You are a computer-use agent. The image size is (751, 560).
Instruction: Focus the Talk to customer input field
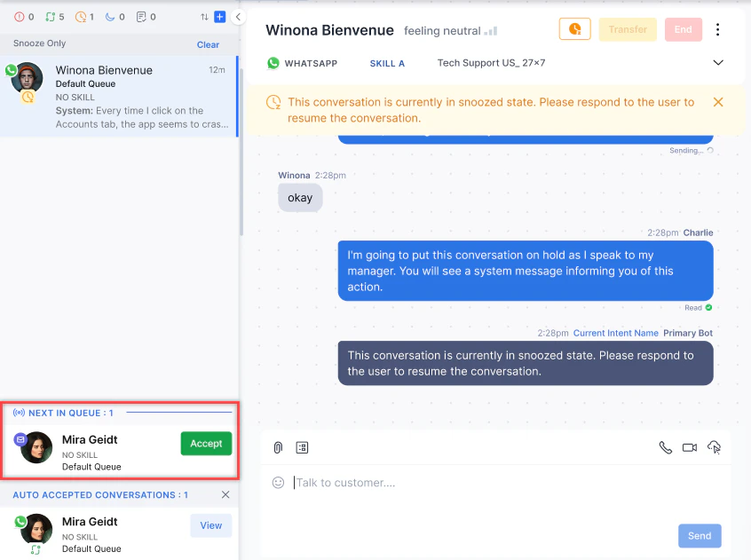click(495, 483)
